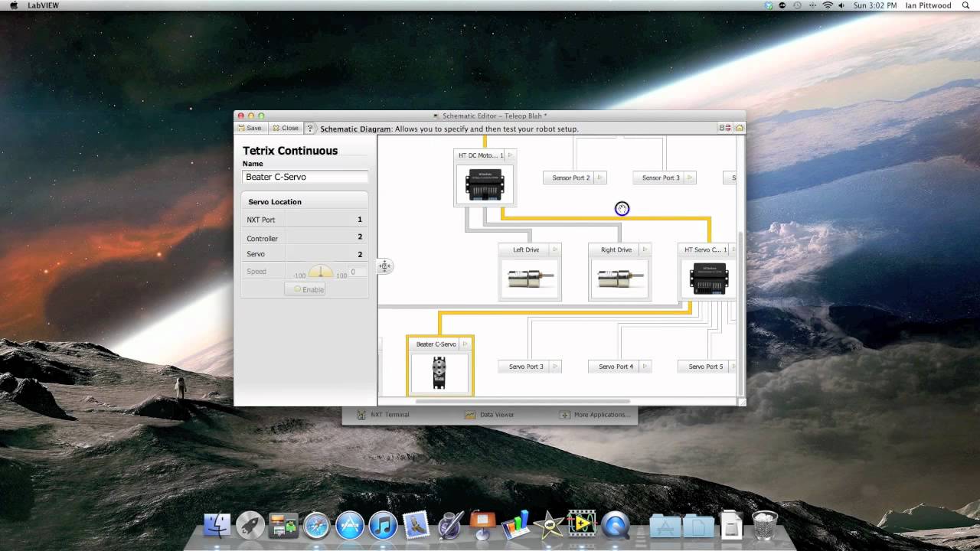Open Launchpad from the Dock
The width and height of the screenshot is (980, 551).
point(250,526)
